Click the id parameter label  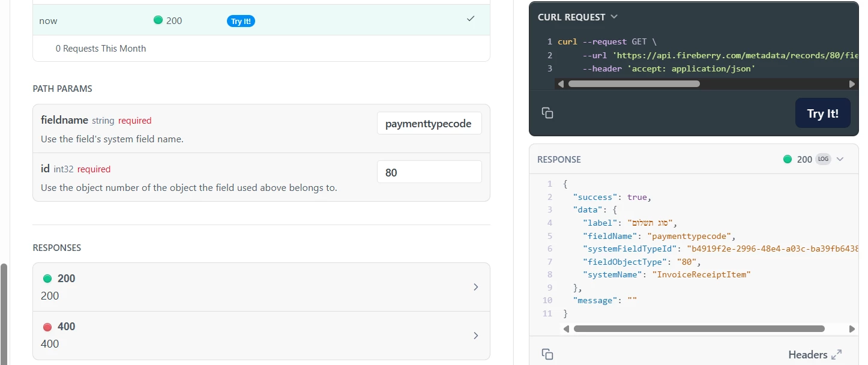(x=45, y=169)
